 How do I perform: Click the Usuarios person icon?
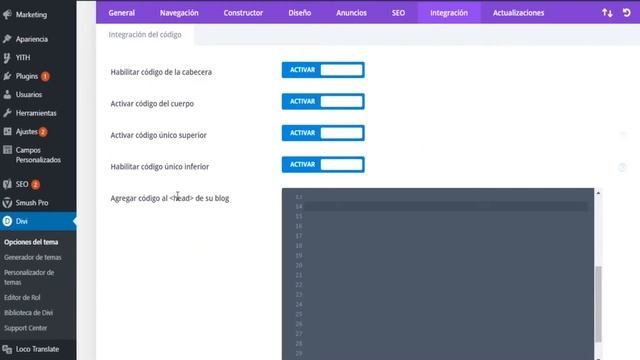(7, 94)
